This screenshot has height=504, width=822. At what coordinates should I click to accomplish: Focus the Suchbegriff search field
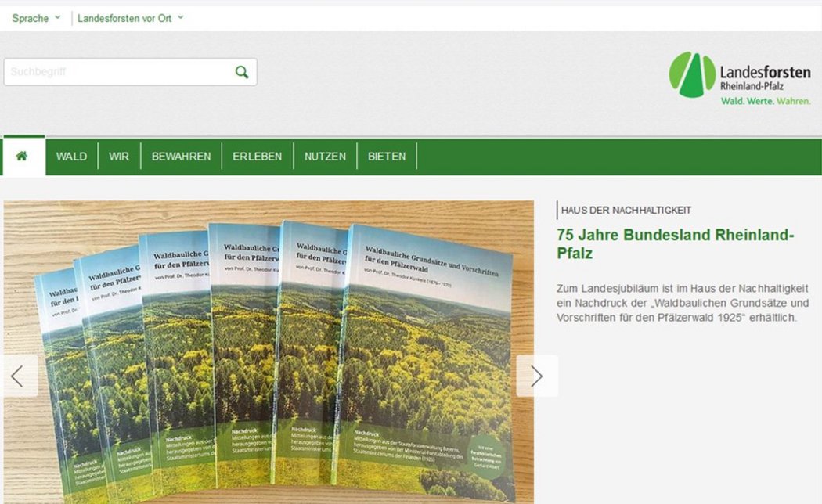(117, 72)
